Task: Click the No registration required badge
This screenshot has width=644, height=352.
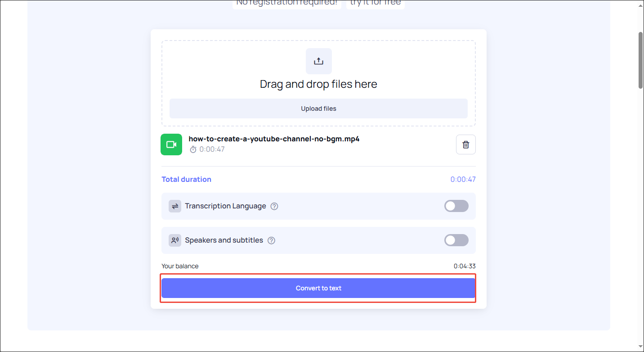Action: 286,3
